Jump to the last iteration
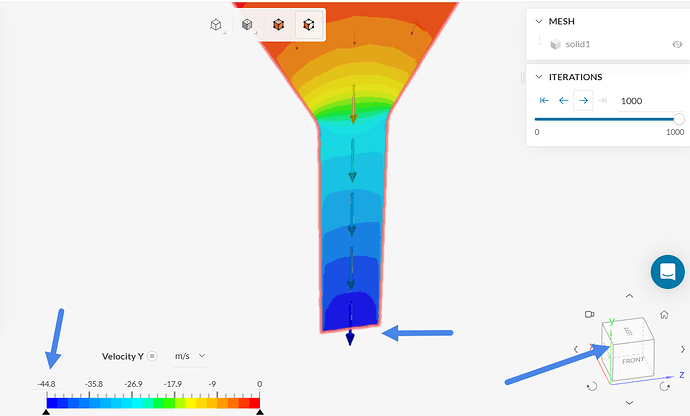690x416 pixels. (602, 100)
